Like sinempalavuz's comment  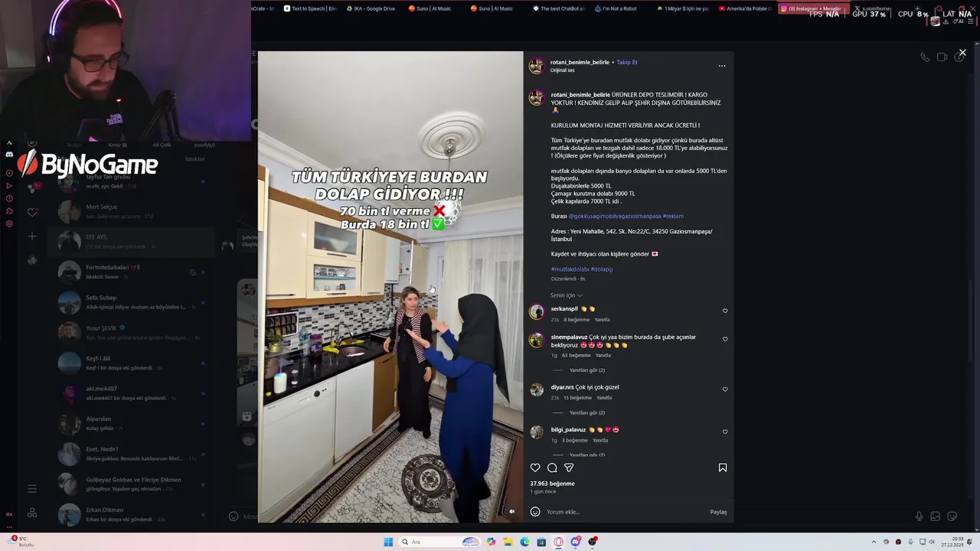click(725, 339)
